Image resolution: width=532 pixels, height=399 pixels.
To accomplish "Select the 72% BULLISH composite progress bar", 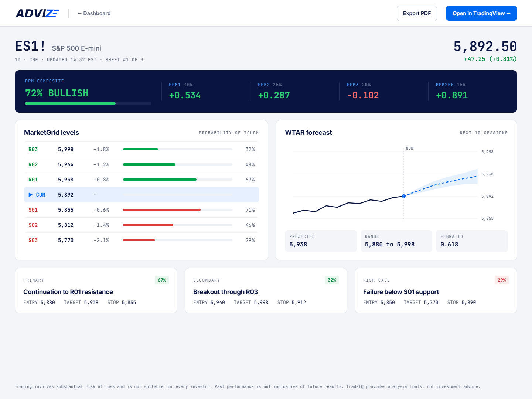I will [x=88, y=103].
